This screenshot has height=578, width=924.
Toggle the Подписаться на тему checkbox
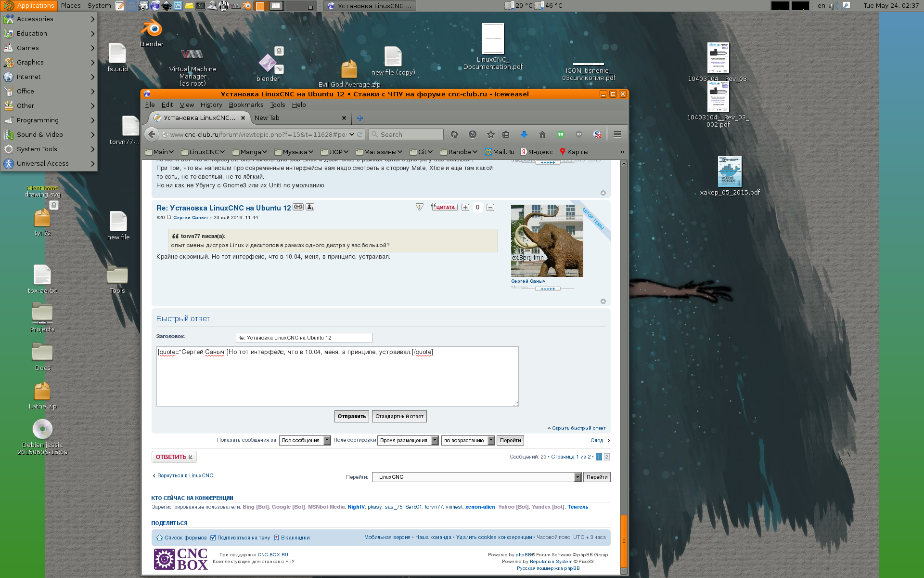(213, 538)
